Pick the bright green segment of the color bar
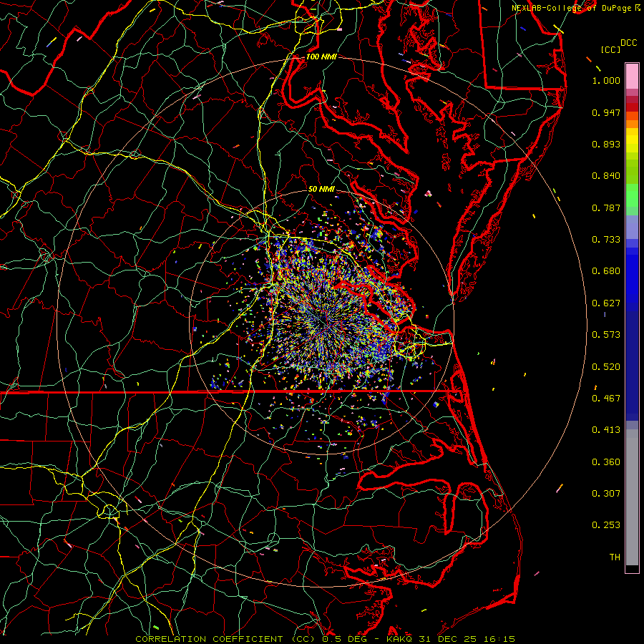The width and height of the screenshot is (644, 644). point(632,196)
